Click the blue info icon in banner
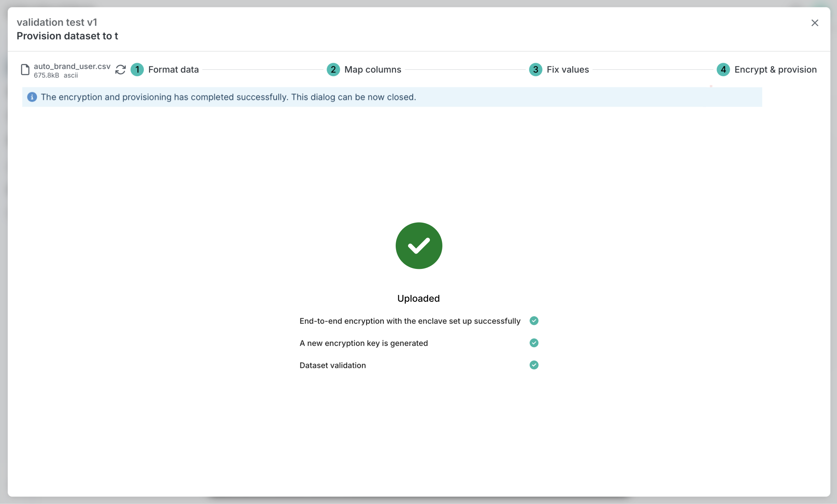This screenshot has height=504, width=837. (x=32, y=97)
